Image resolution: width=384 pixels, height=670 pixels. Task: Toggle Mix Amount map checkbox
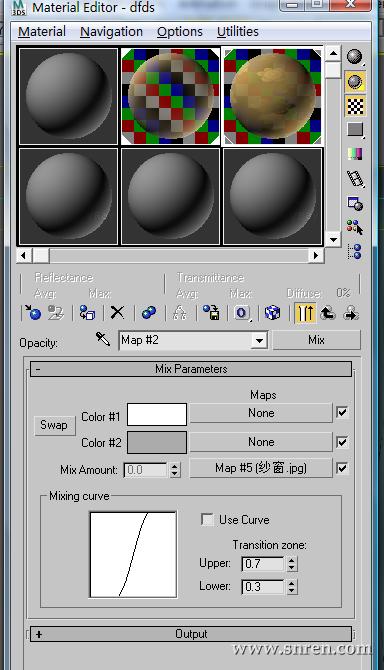[x=342, y=468]
